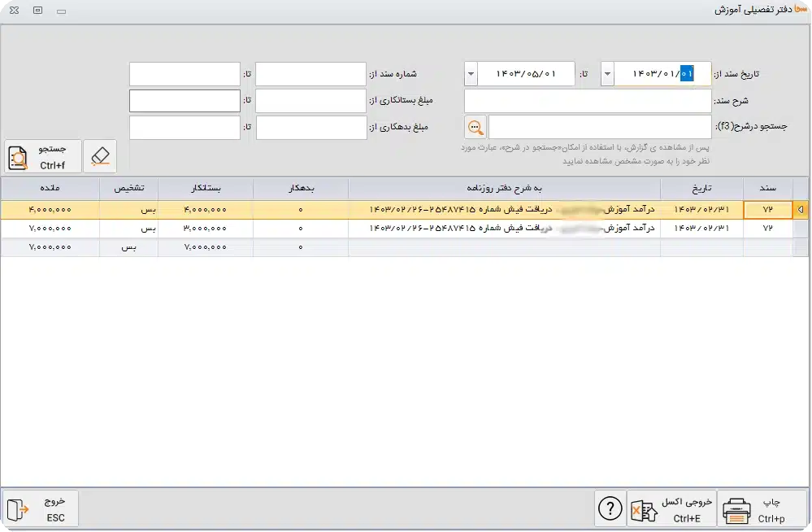Open the help question mark icon
Image resolution: width=812 pixels, height=532 pixels.
[x=610, y=508]
